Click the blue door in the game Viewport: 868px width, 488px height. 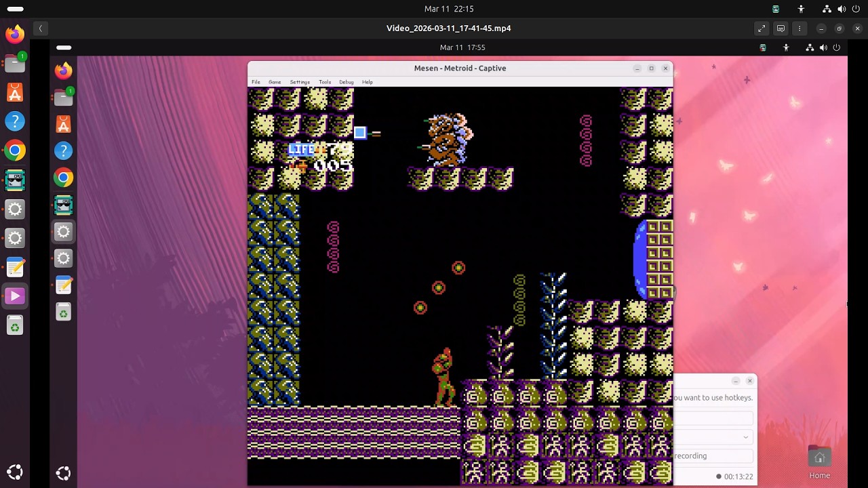[x=639, y=260]
